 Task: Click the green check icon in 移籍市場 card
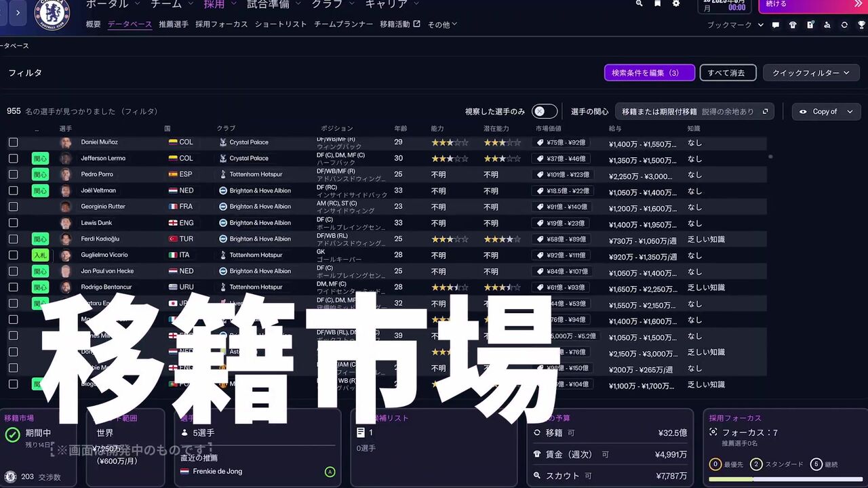click(12, 434)
